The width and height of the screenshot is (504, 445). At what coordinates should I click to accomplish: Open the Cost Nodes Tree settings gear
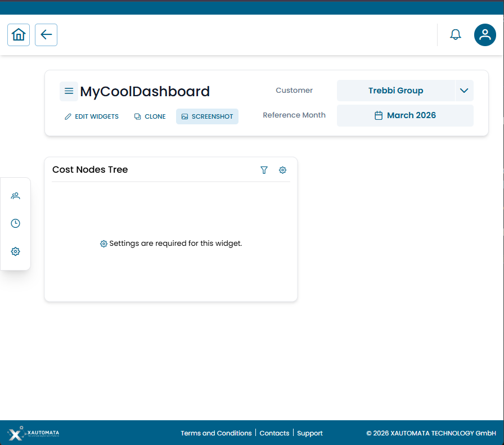[282, 170]
